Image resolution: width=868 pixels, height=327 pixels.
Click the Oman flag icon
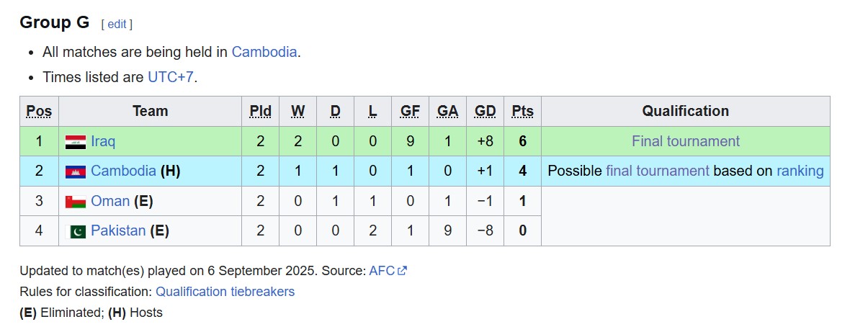tap(76, 202)
